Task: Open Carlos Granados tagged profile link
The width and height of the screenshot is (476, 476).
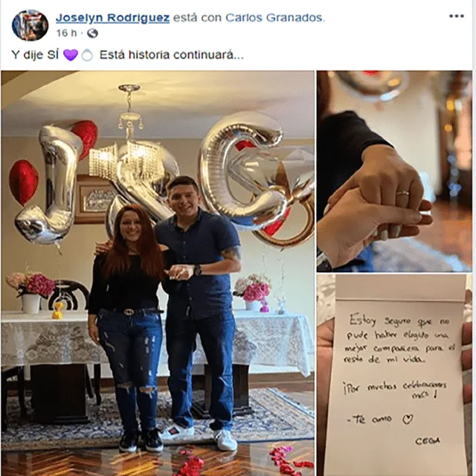Action: coord(274,18)
